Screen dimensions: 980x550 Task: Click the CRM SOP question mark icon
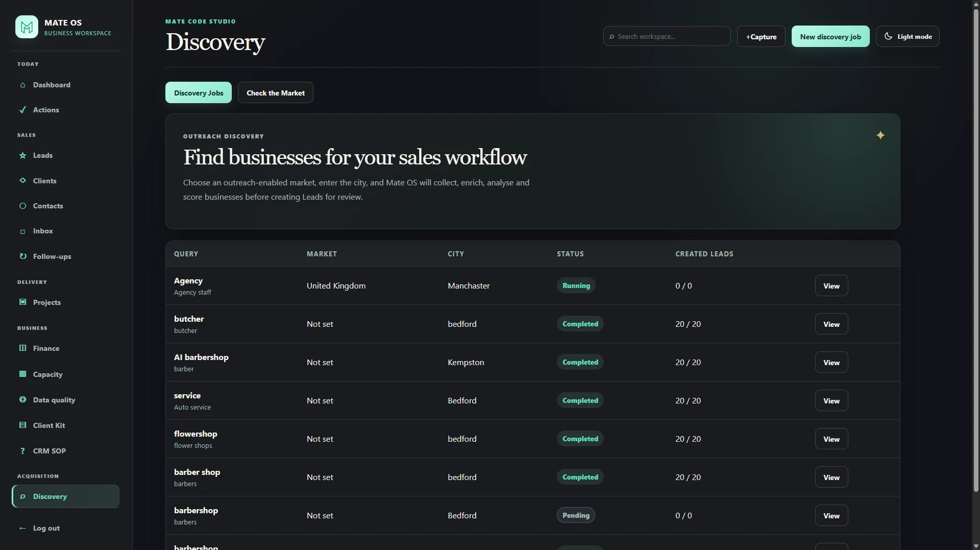[22, 451]
